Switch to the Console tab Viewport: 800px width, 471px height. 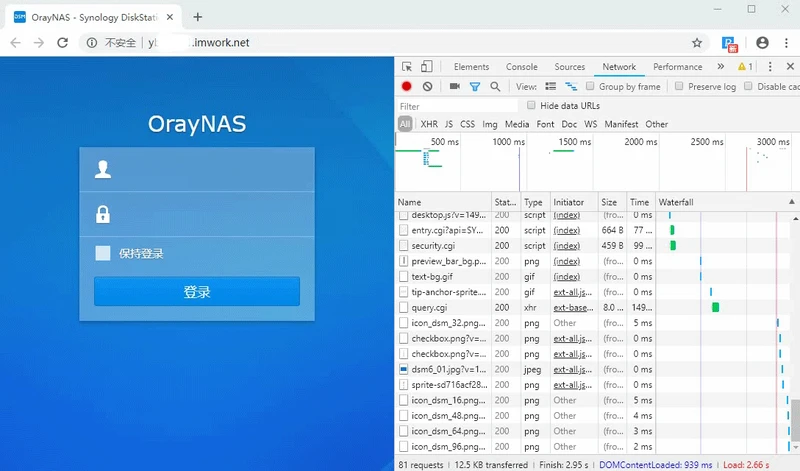coord(521,67)
